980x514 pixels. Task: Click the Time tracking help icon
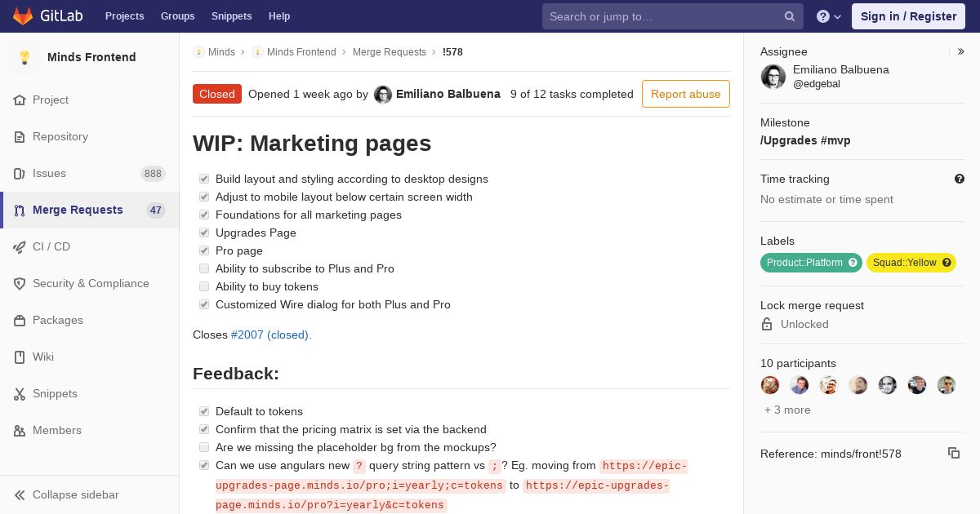960,179
